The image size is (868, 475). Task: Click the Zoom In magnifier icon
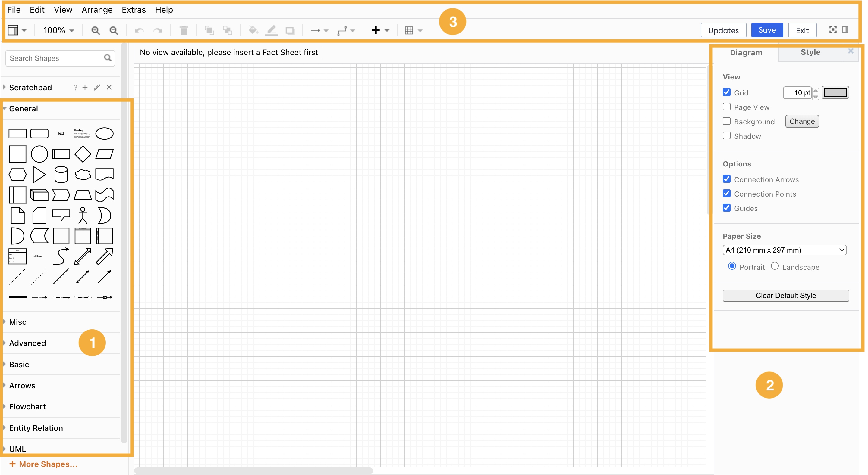96,30
